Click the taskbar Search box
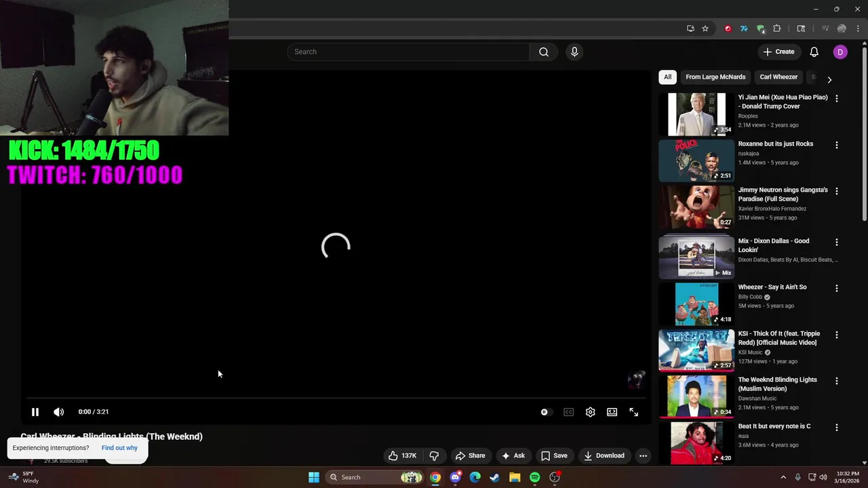Image resolution: width=868 pixels, height=488 pixels. pyautogui.click(x=374, y=477)
